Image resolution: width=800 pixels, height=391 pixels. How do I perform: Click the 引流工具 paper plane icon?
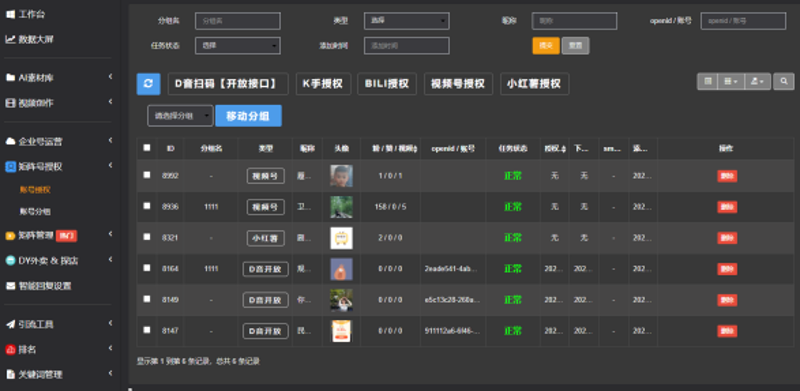coord(10,324)
